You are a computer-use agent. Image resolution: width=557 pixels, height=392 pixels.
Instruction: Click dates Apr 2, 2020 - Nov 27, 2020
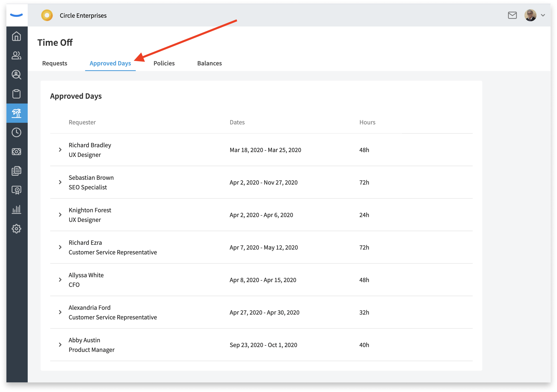click(263, 182)
